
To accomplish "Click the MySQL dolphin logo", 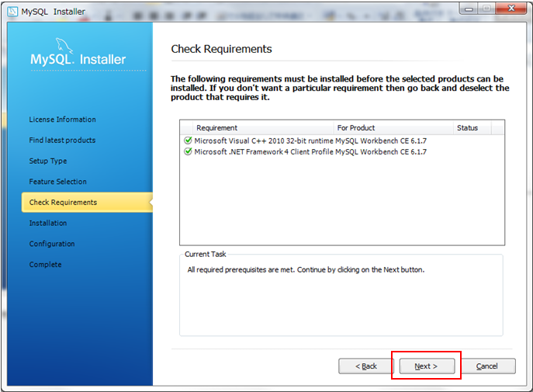I will pyautogui.click(x=64, y=46).
